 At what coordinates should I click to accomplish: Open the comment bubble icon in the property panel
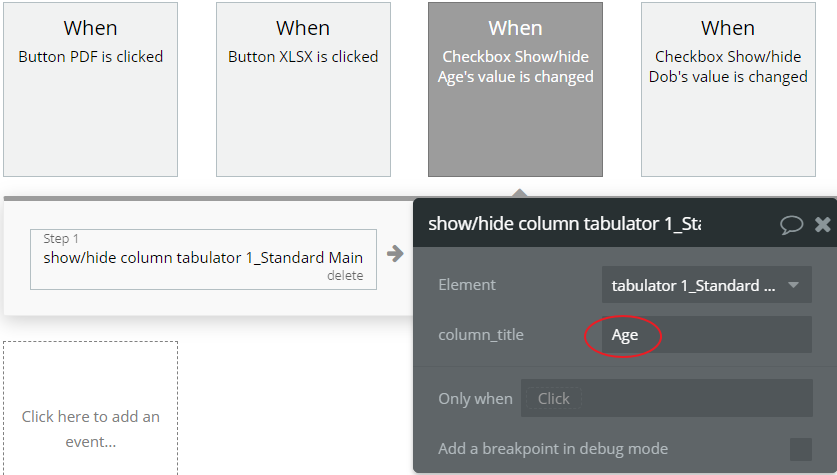pyautogui.click(x=791, y=224)
